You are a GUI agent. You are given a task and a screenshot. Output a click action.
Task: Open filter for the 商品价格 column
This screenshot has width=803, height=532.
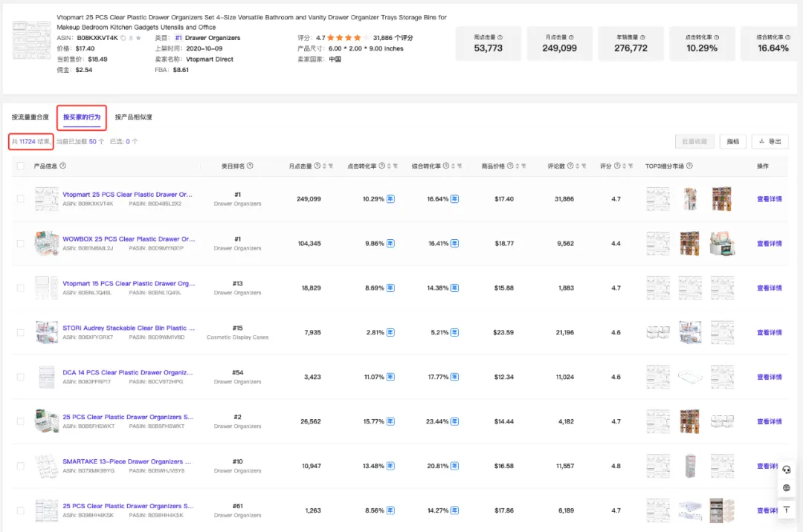tap(524, 166)
